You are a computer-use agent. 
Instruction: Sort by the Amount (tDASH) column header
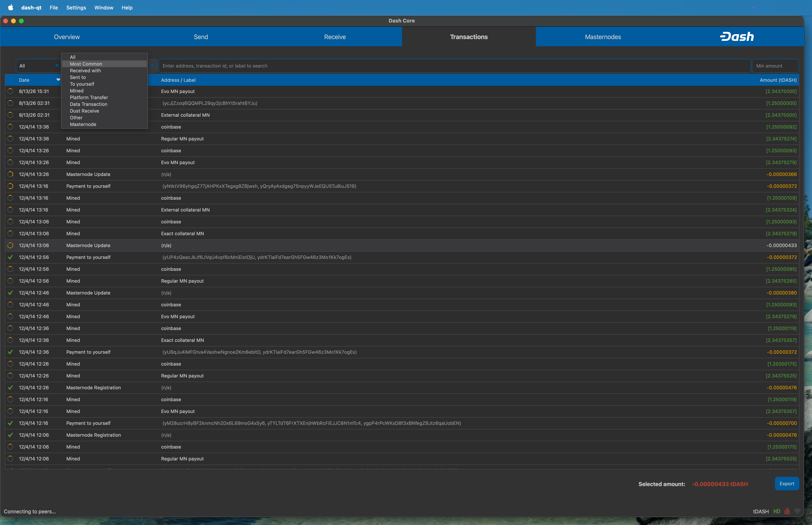coord(778,80)
